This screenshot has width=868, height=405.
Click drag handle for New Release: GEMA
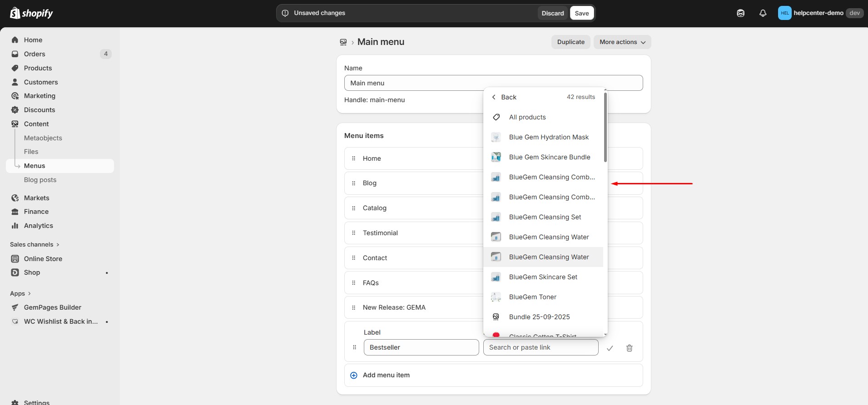tap(354, 307)
